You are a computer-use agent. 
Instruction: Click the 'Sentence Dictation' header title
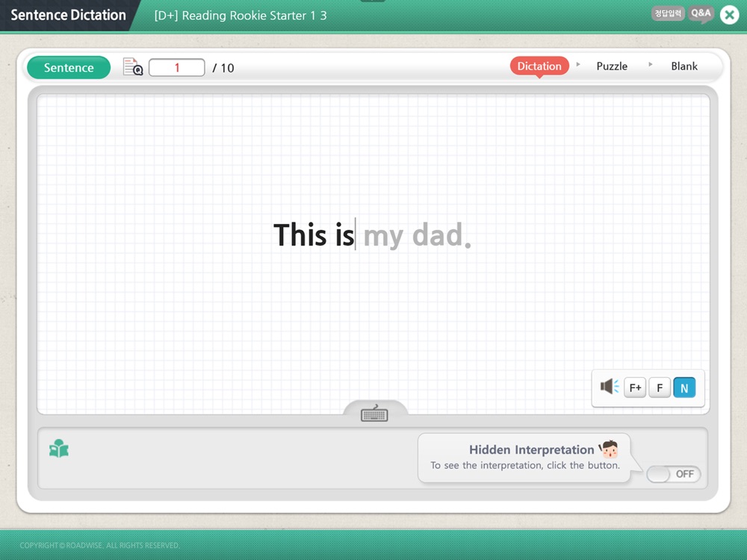(x=68, y=15)
